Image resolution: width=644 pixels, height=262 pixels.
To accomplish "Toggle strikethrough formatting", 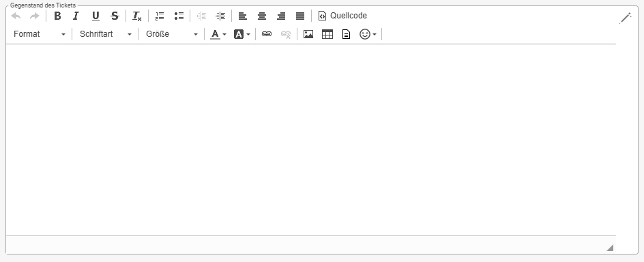I will coord(115,16).
